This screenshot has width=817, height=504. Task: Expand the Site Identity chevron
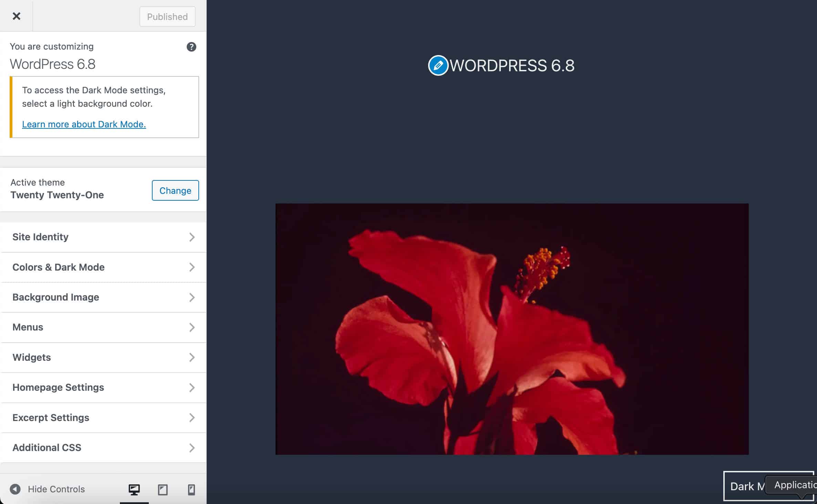192,237
